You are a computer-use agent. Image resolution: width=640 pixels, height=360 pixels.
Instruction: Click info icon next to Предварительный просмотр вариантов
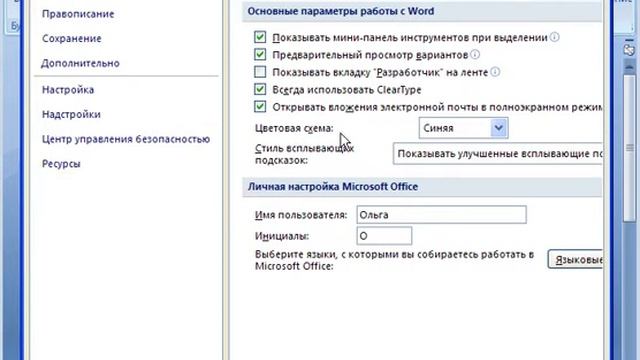(x=475, y=54)
